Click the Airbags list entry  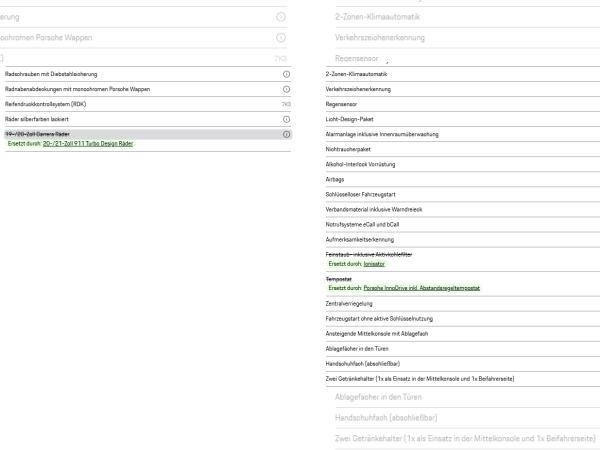(x=463, y=179)
